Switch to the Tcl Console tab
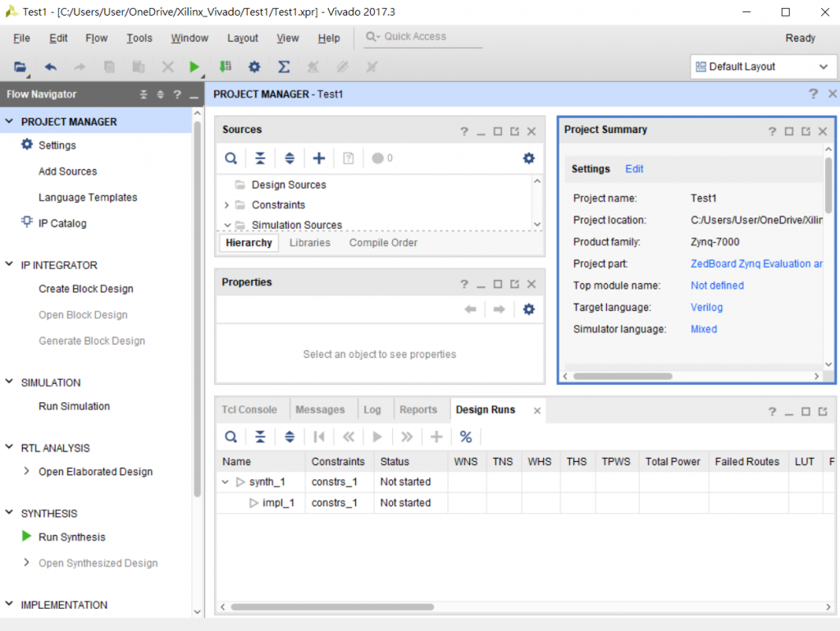 click(x=249, y=409)
